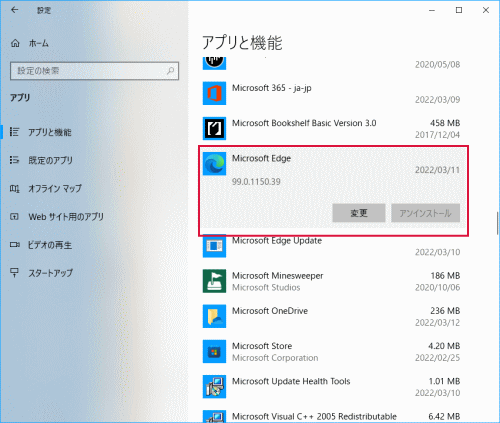The width and height of the screenshot is (500, 423).
Task: Click the アンインストール button for Edge
Action: 425,213
